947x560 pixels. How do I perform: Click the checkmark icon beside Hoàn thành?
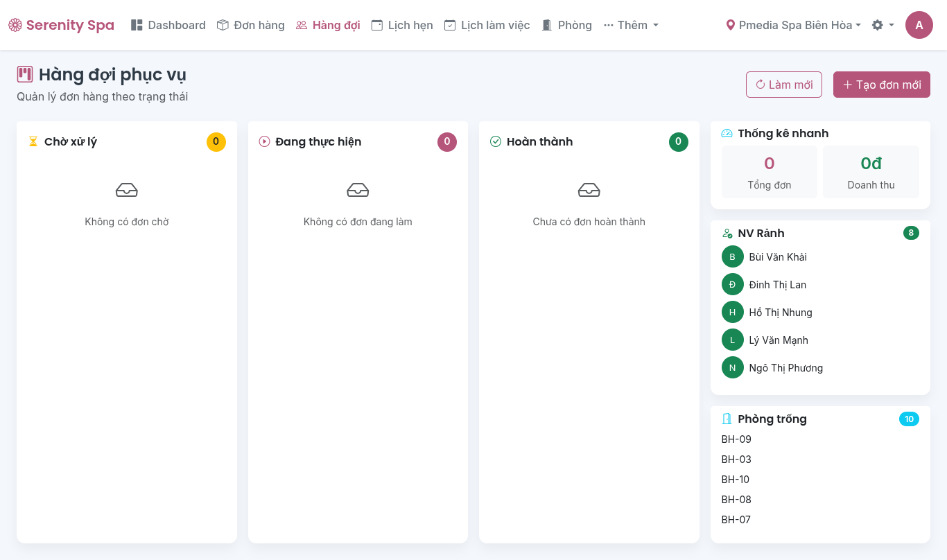coord(496,141)
